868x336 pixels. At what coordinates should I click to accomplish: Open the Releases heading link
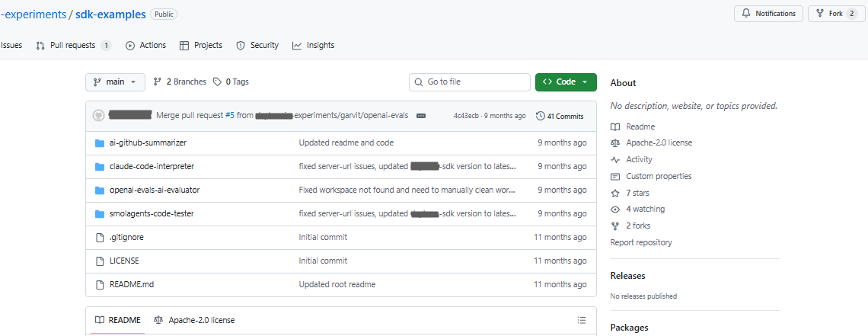627,276
